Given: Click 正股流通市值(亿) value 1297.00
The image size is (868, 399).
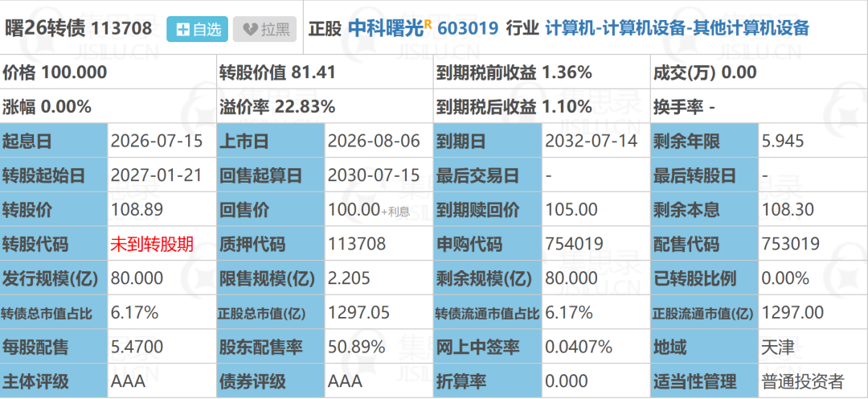Looking at the screenshot, I should (792, 313).
